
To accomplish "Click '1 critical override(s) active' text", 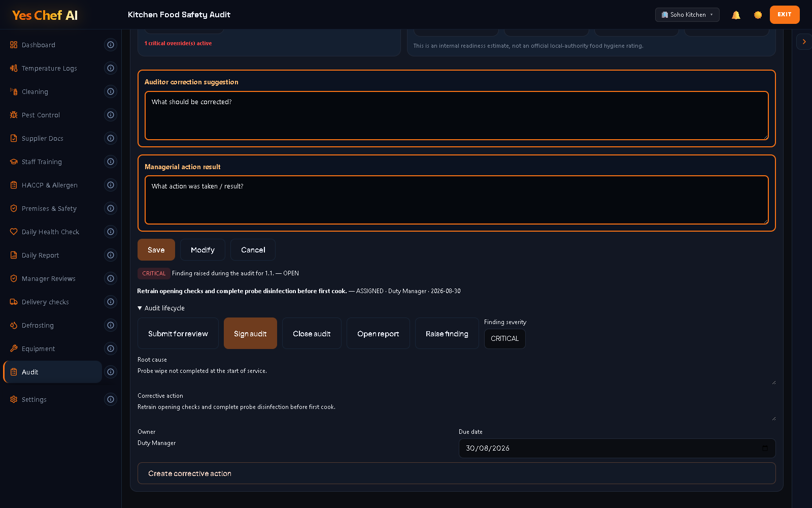I will [178, 43].
